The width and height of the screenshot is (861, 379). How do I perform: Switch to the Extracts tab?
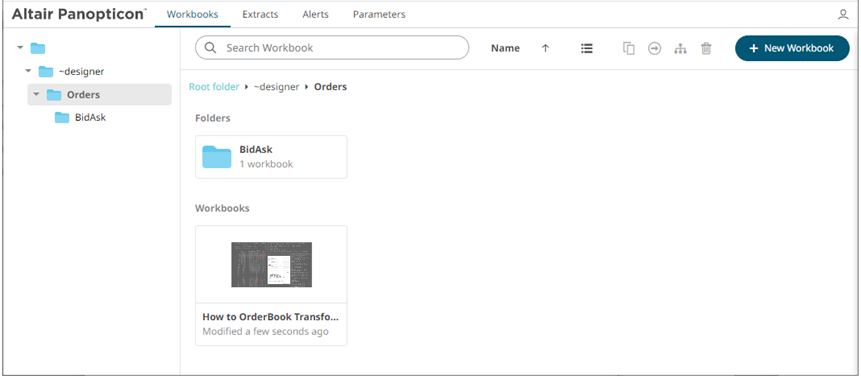pyautogui.click(x=260, y=14)
